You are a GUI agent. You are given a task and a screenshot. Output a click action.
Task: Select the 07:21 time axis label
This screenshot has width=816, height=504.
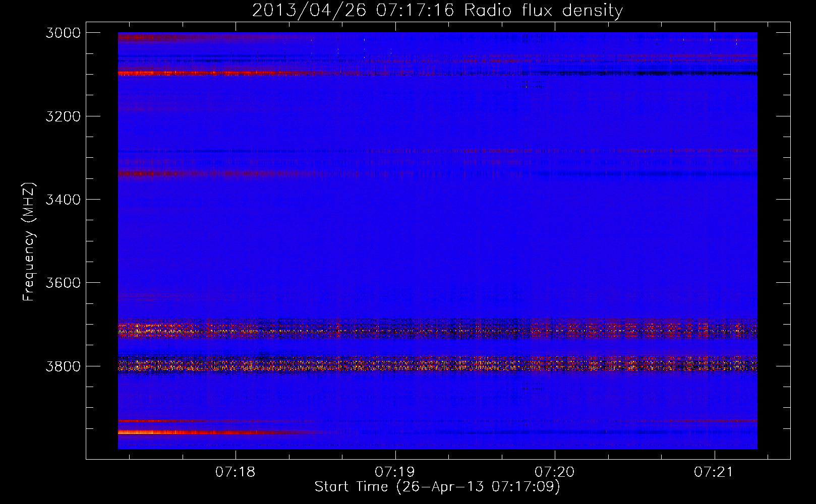714,472
